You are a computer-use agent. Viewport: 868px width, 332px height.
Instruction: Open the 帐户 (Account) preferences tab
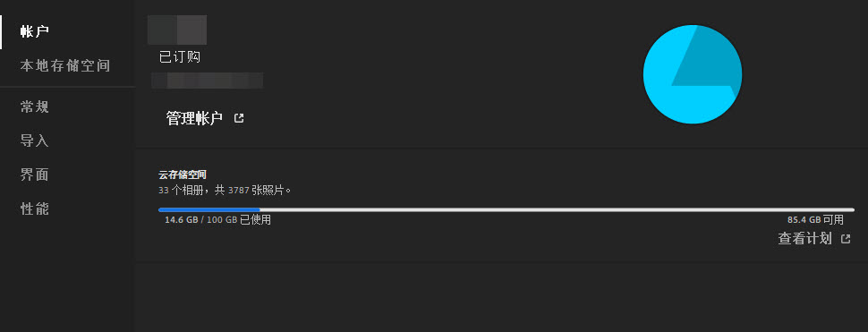pos(34,31)
